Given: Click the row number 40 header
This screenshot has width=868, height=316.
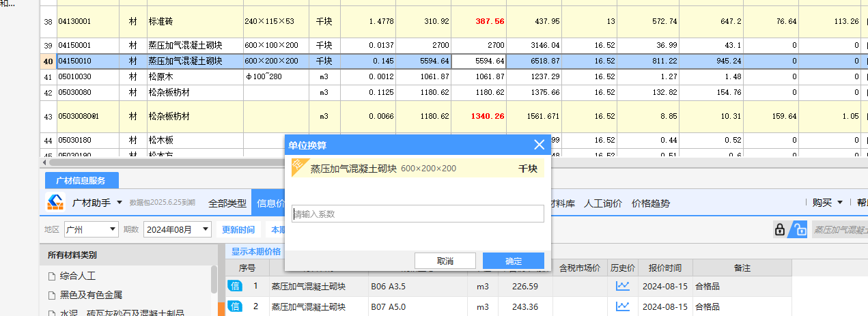Looking at the screenshot, I should point(48,61).
